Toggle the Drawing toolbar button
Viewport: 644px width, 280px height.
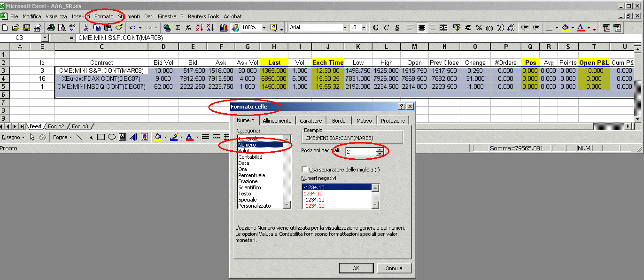coord(235,28)
